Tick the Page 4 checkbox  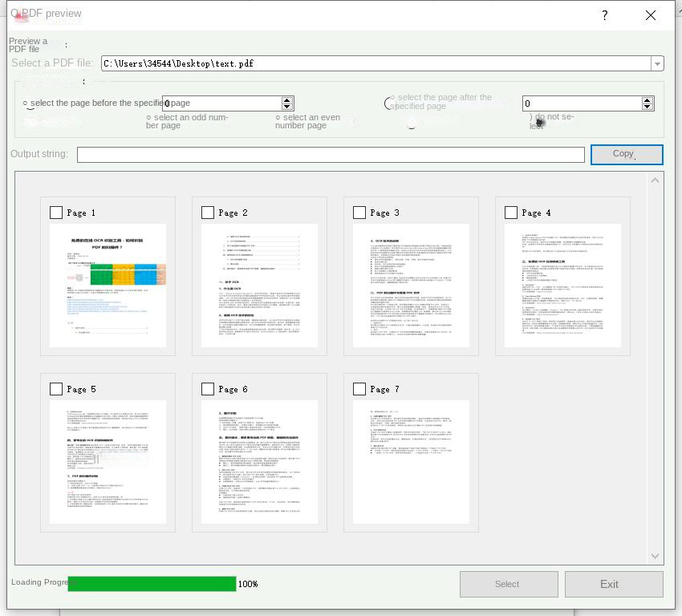click(511, 213)
